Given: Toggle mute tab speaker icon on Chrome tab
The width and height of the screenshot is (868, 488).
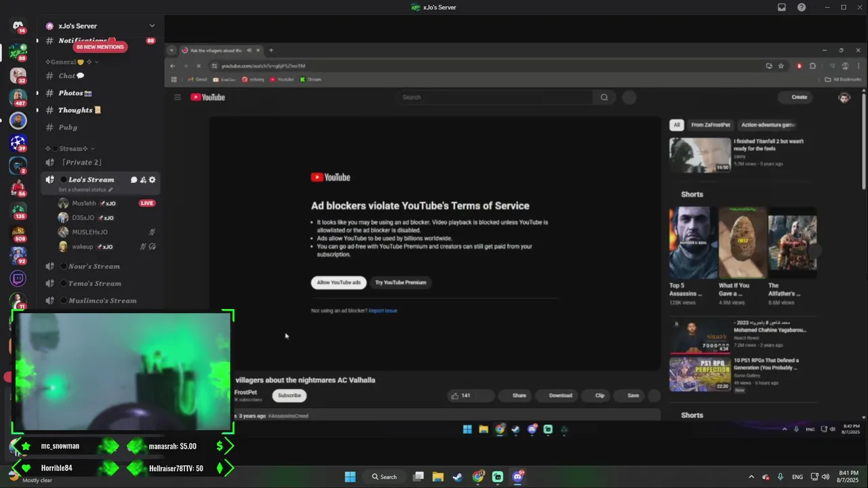Looking at the screenshot, I should click(x=249, y=50).
